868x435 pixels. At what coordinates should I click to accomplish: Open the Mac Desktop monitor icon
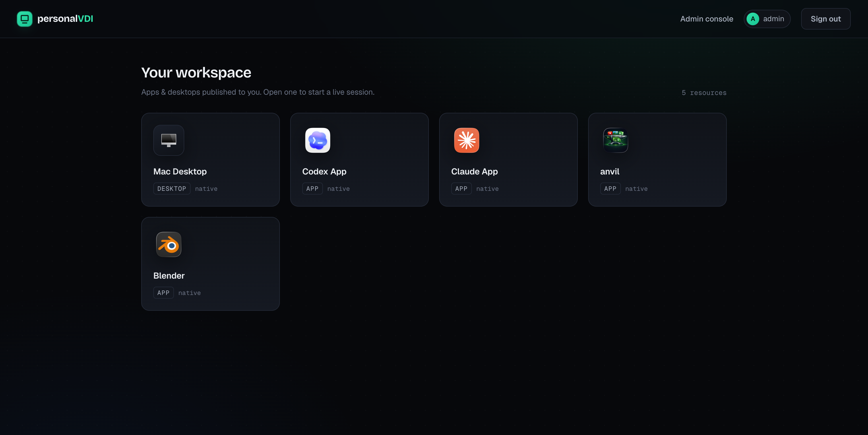(x=168, y=140)
